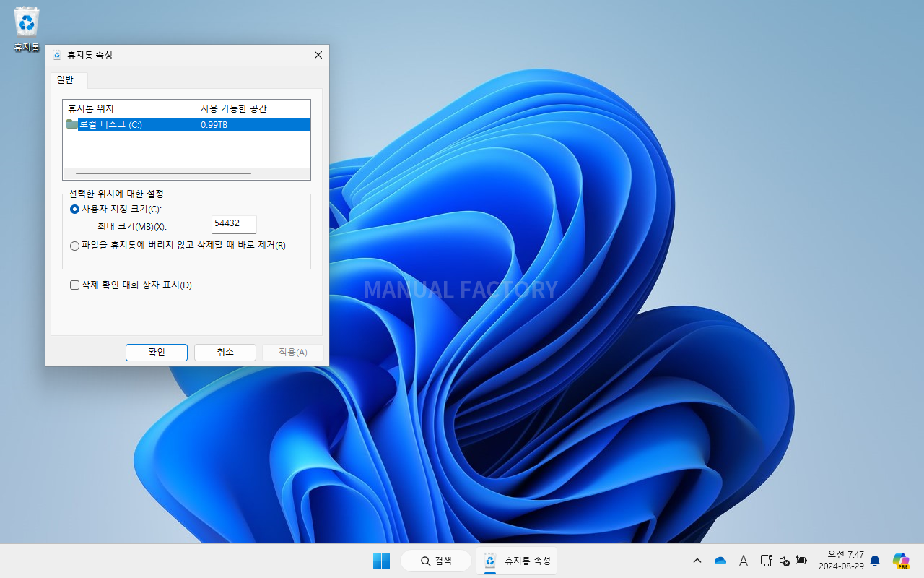Click the recycle bin icon in the dialog title bar
The image size is (924, 578).
(x=57, y=55)
